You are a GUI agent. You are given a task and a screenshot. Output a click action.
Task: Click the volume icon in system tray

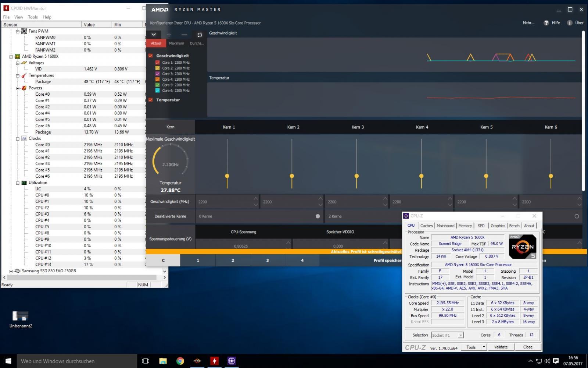click(x=547, y=361)
